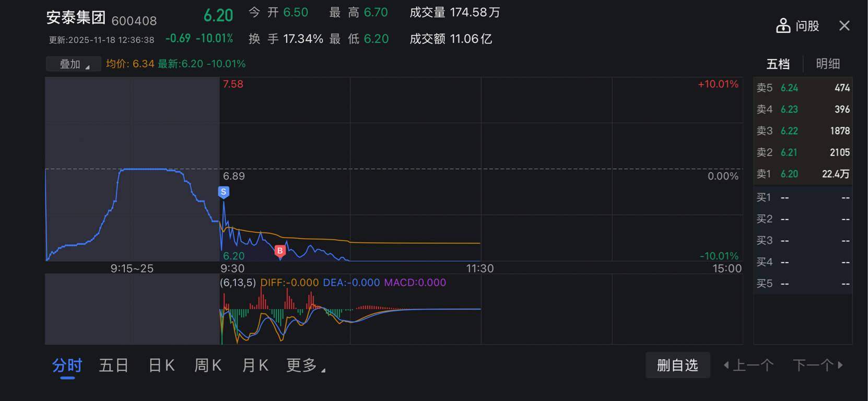Click the blue S sell marker on chart

[x=224, y=192]
